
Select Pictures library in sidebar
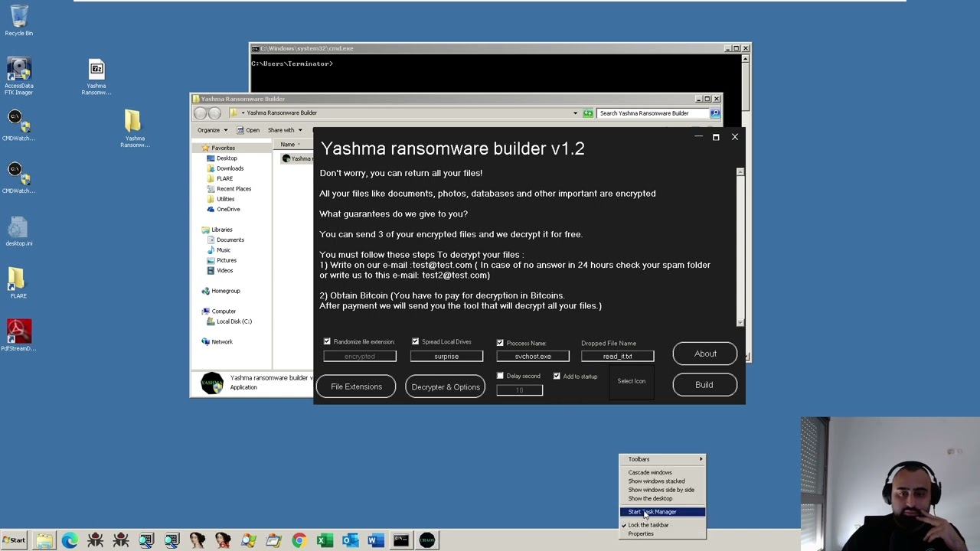point(226,260)
